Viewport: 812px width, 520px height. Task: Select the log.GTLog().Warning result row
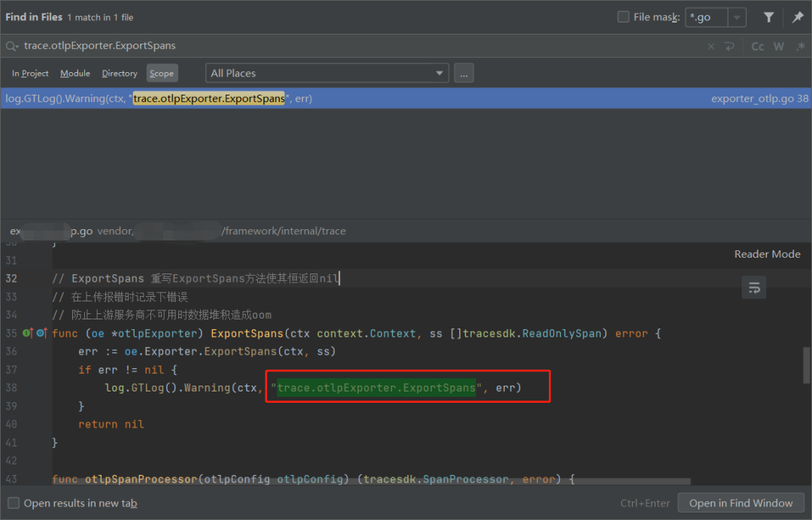pyautogui.click(x=406, y=98)
